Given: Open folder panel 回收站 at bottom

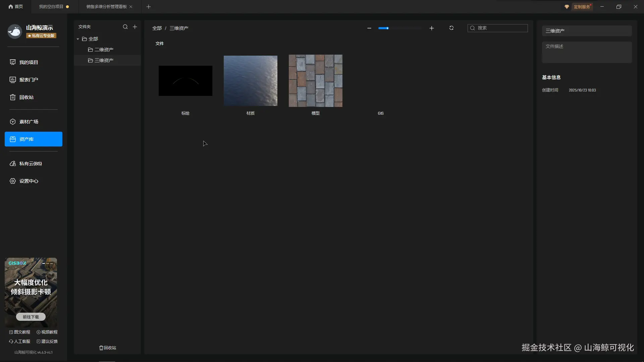Looking at the screenshot, I should (x=108, y=348).
